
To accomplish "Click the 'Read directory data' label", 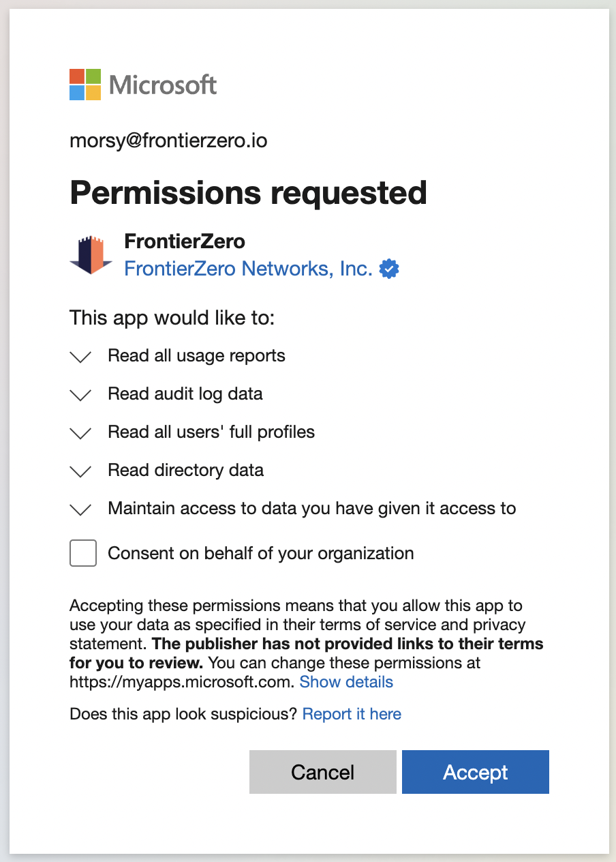I will click(185, 471).
